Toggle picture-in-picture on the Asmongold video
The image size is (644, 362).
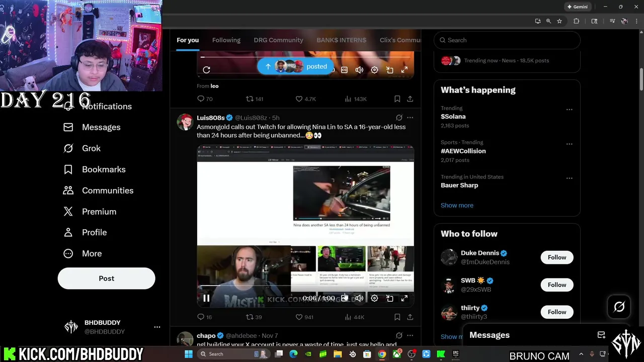389,298
